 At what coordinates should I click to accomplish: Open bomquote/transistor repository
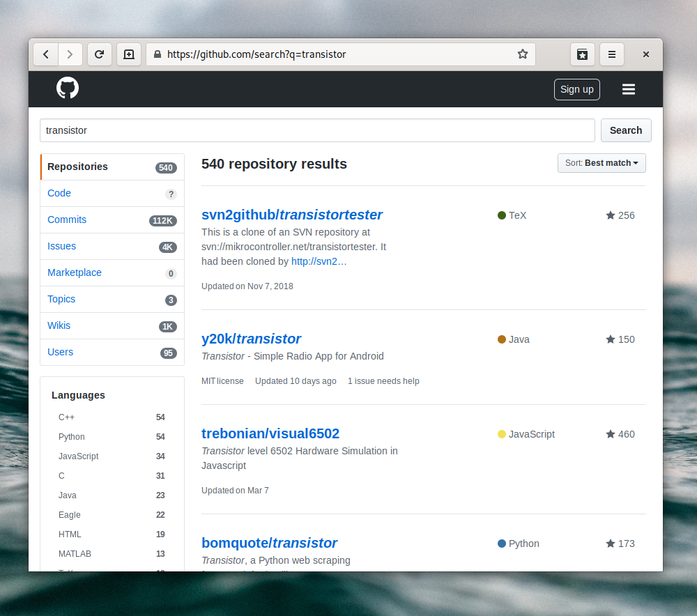(269, 543)
